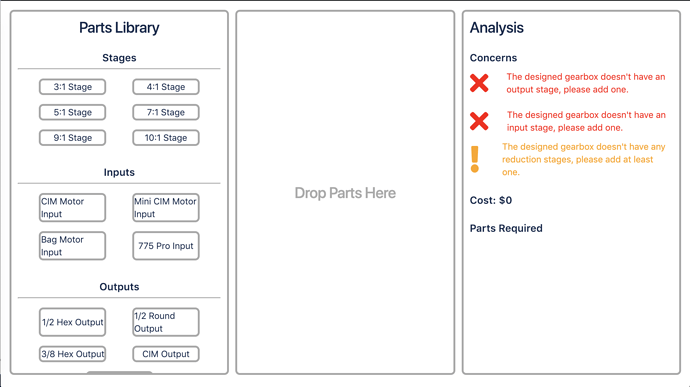Click the red X icon for missing output stage
Viewport: 690px width, 387px height.
[479, 83]
